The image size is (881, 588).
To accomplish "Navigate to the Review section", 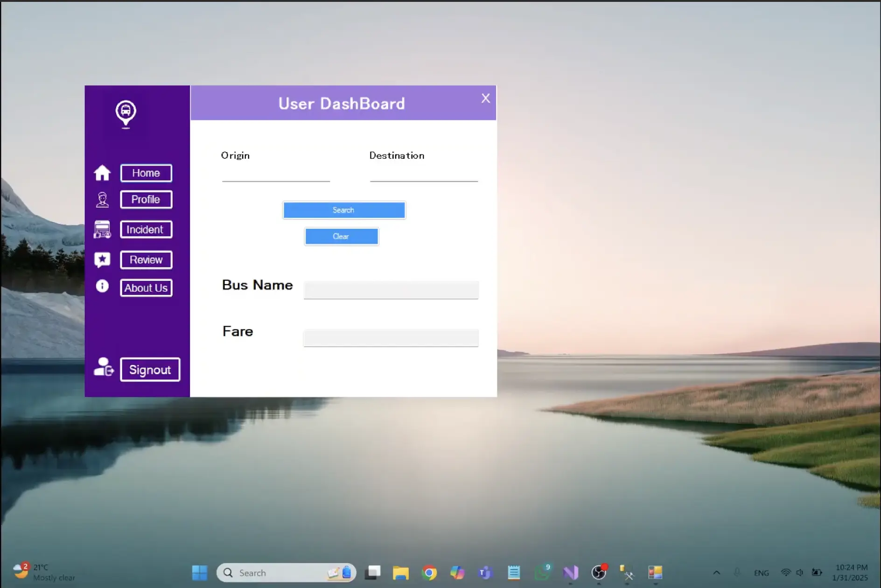I will click(x=146, y=260).
